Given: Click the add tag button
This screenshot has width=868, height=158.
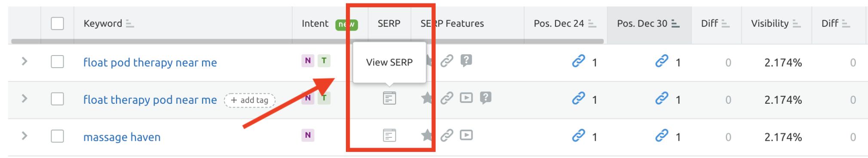Looking at the screenshot, I should pos(250,100).
